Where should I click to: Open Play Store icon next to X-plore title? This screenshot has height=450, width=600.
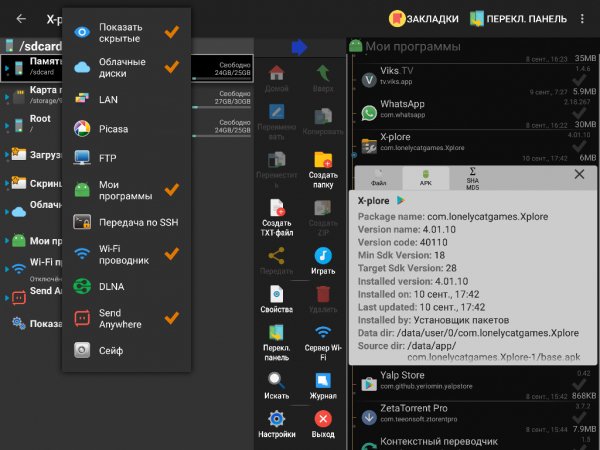pyautogui.click(x=401, y=200)
